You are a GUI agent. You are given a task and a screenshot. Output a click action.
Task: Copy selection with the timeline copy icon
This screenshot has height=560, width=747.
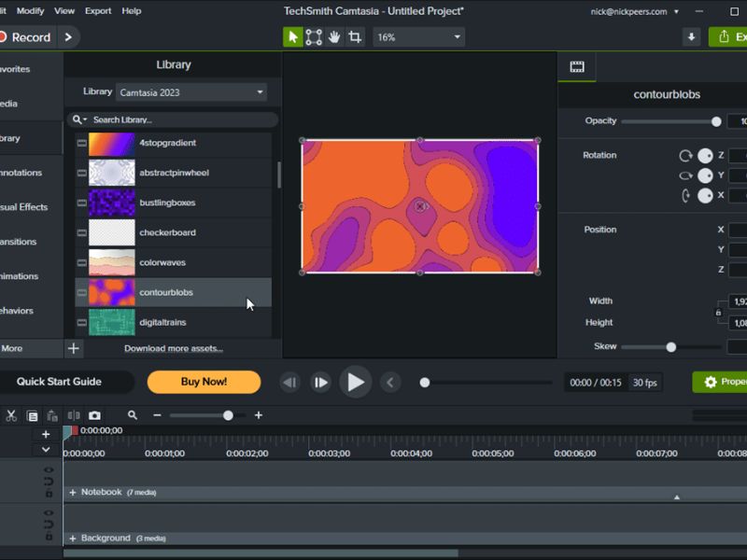pos(33,415)
